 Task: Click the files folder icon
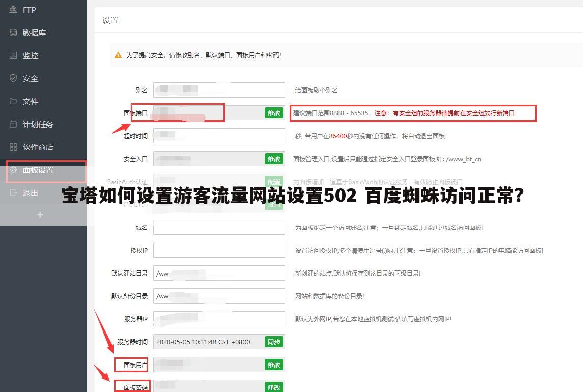coord(13,101)
